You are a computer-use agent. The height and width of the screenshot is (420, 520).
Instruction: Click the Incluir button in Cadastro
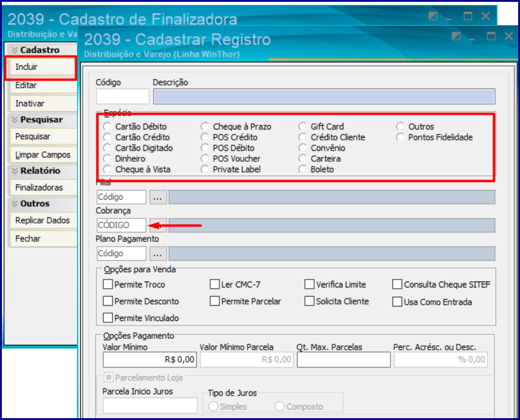(x=42, y=67)
